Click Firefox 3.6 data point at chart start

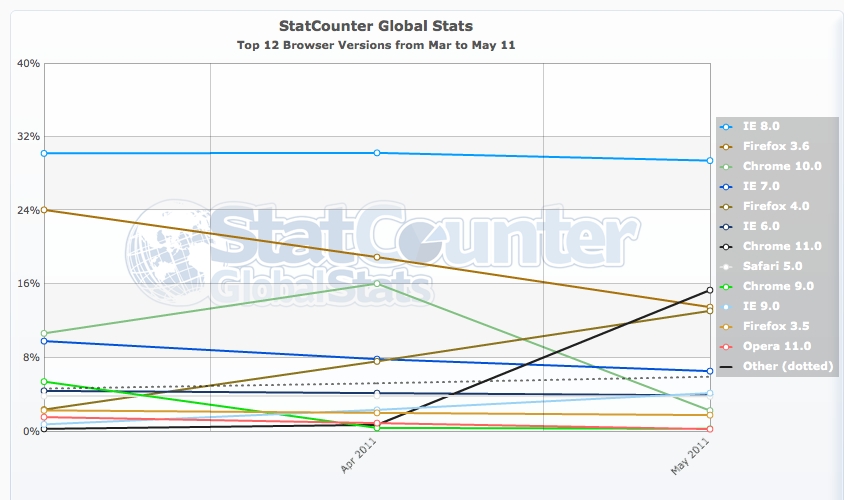click(44, 210)
